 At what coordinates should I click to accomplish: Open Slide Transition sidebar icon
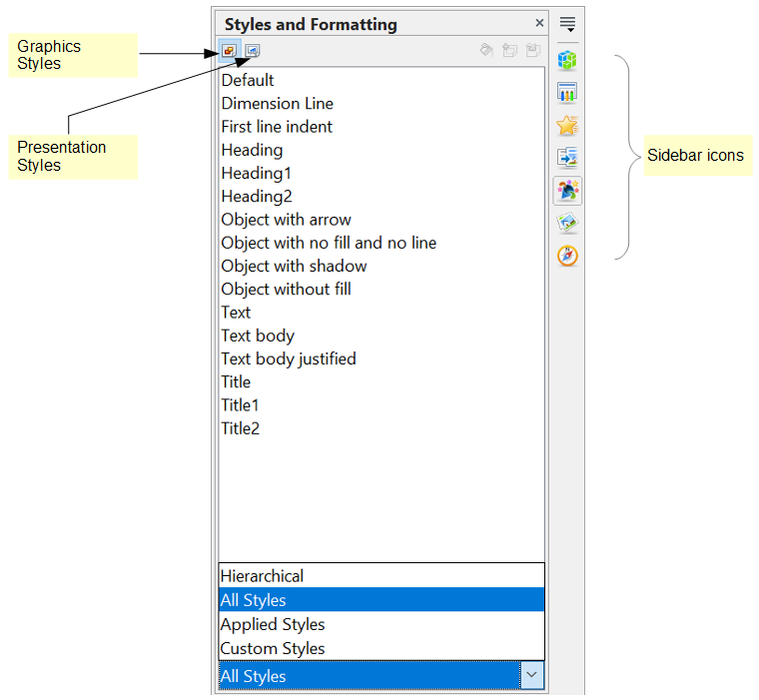pyautogui.click(x=567, y=158)
